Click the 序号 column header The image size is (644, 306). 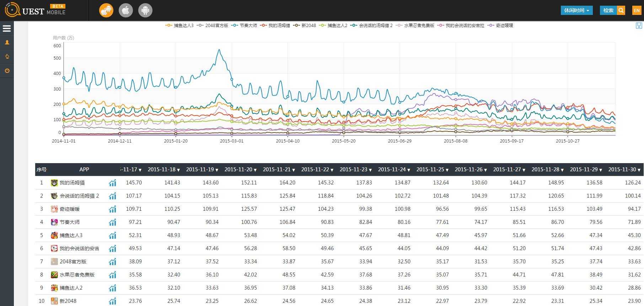click(x=42, y=170)
